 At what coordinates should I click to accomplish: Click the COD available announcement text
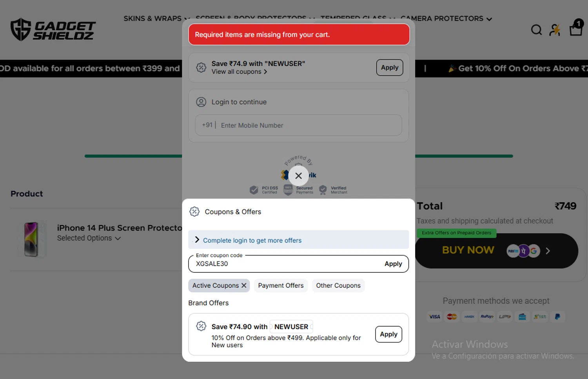[90, 68]
